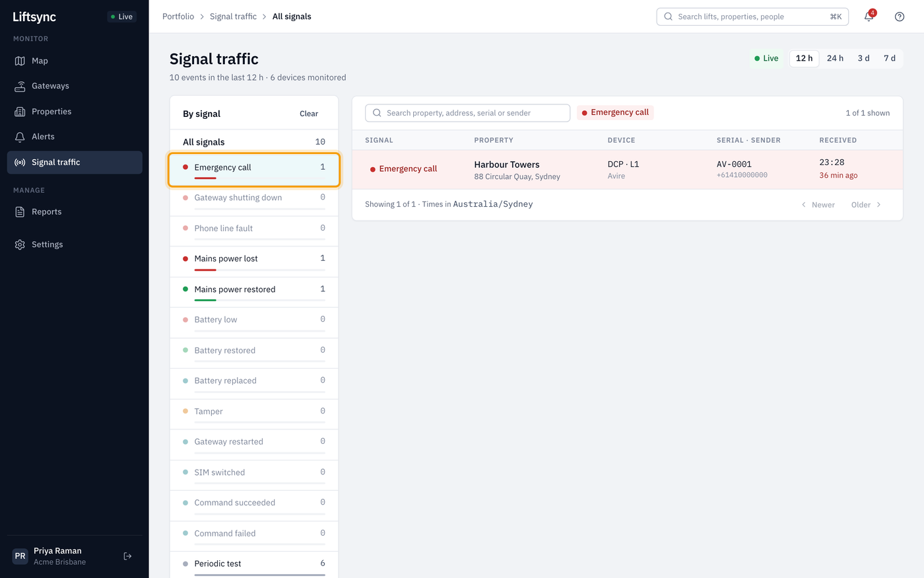Filter by SIM switched signal
The height and width of the screenshot is (578, 924).
254,475
